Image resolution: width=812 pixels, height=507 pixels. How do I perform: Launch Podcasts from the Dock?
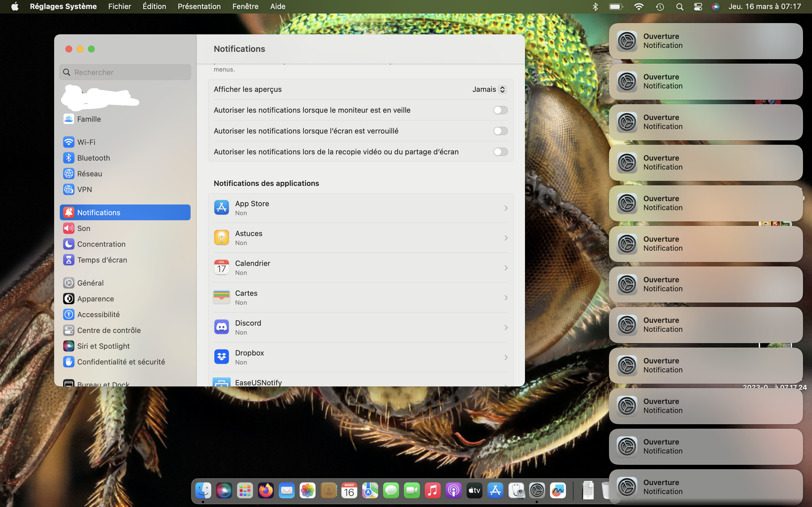[453, 491]
